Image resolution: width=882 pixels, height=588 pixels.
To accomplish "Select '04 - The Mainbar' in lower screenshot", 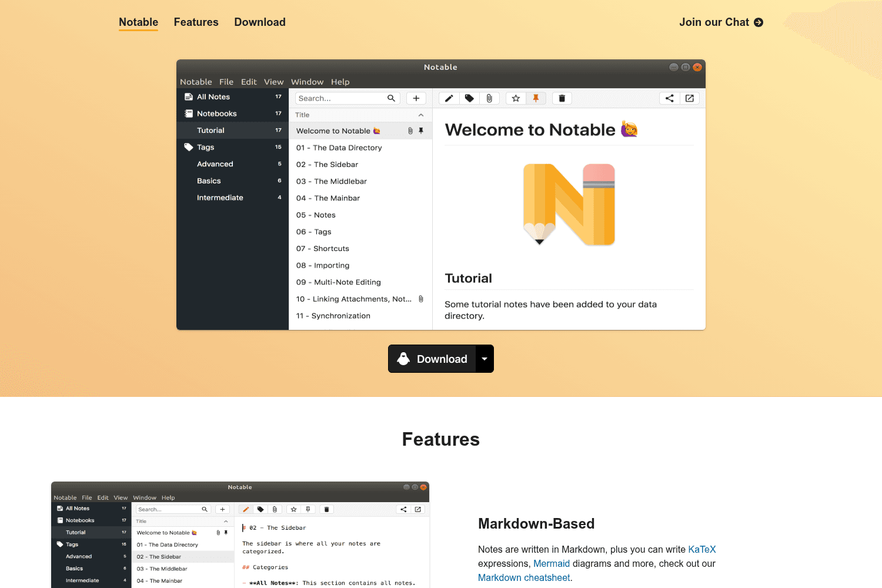I will 183,581.
